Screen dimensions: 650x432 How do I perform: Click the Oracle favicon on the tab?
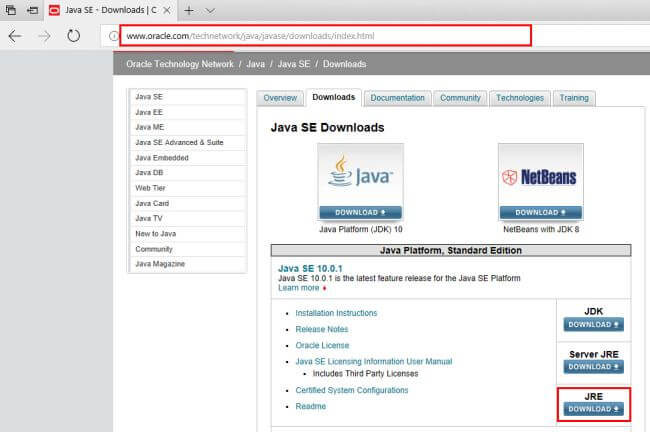point(54,10)
